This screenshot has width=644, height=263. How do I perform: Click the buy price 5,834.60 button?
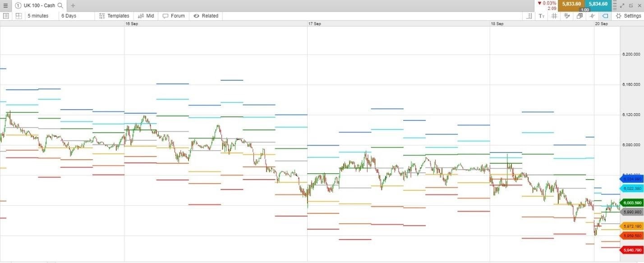(x=598, y=4)
